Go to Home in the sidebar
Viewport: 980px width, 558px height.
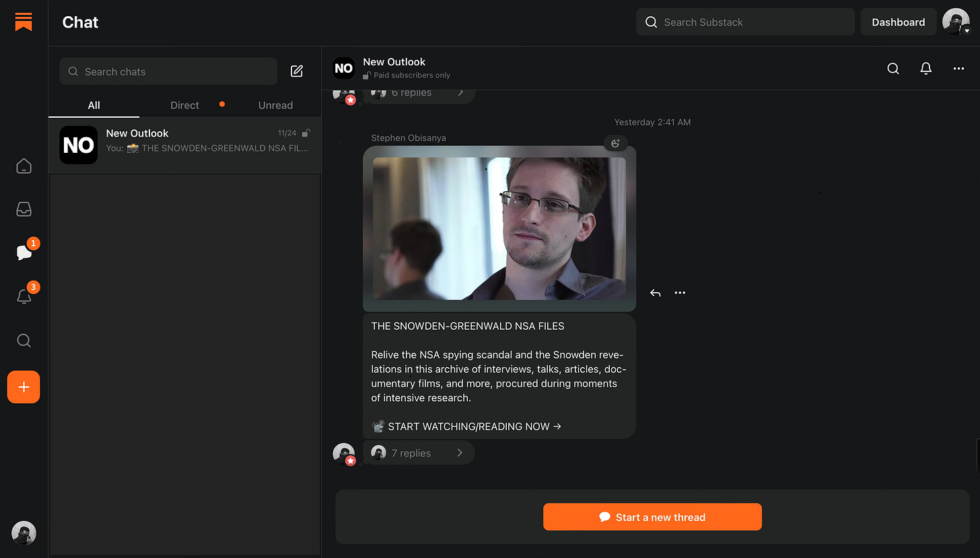24,166
